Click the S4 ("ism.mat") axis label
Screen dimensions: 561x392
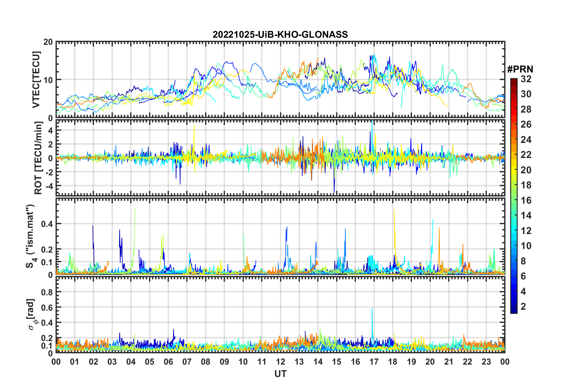pos(31,236)
